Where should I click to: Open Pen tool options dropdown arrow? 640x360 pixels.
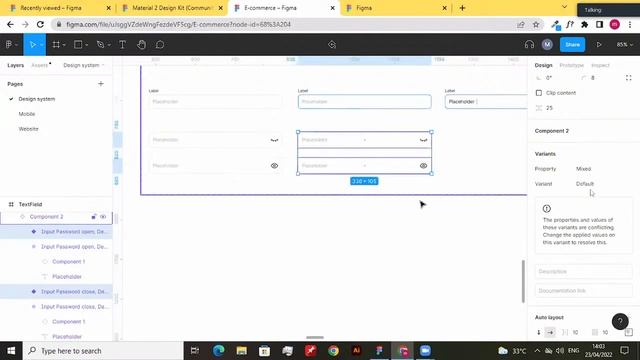(x=109, y=45)
